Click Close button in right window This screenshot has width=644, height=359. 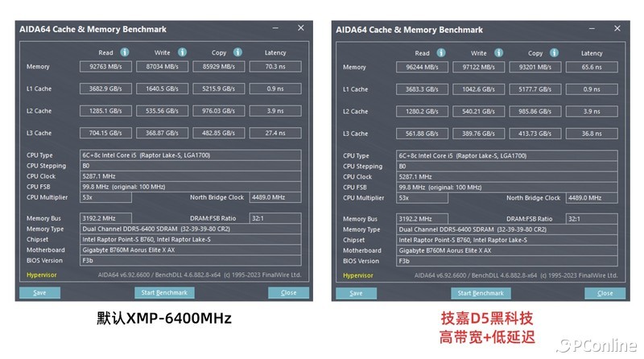pyautogui.click(x=605, y=293)
